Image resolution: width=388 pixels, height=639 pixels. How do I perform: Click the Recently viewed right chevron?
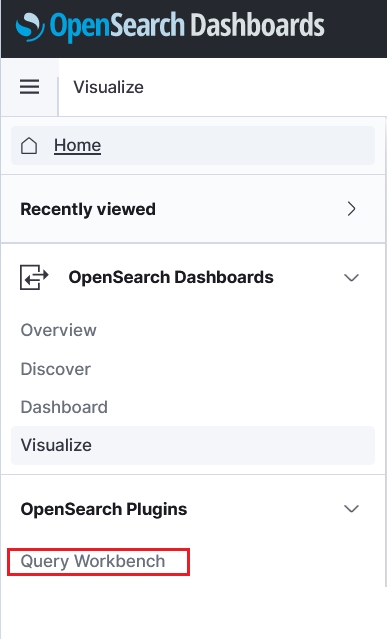tap(351, 209)
